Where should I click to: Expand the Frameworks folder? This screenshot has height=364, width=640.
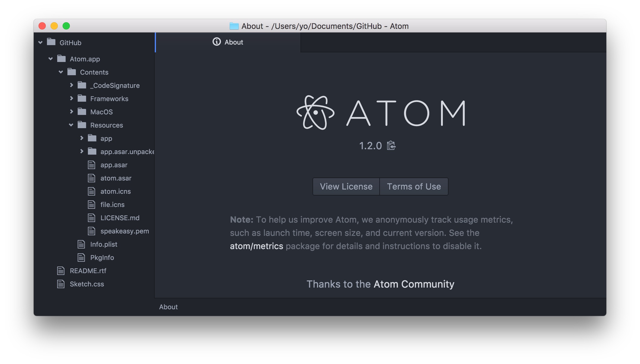pos(71,98)
